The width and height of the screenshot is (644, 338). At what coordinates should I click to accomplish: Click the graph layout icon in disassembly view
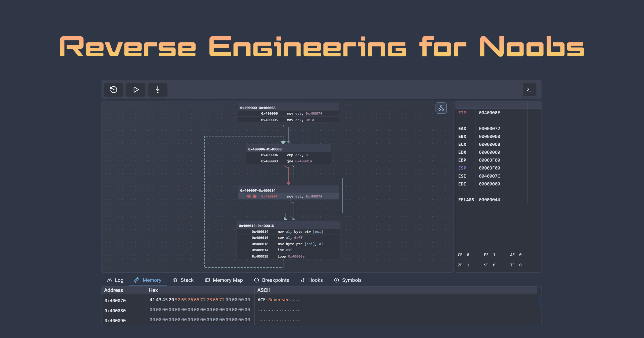[x=441, y=108]
